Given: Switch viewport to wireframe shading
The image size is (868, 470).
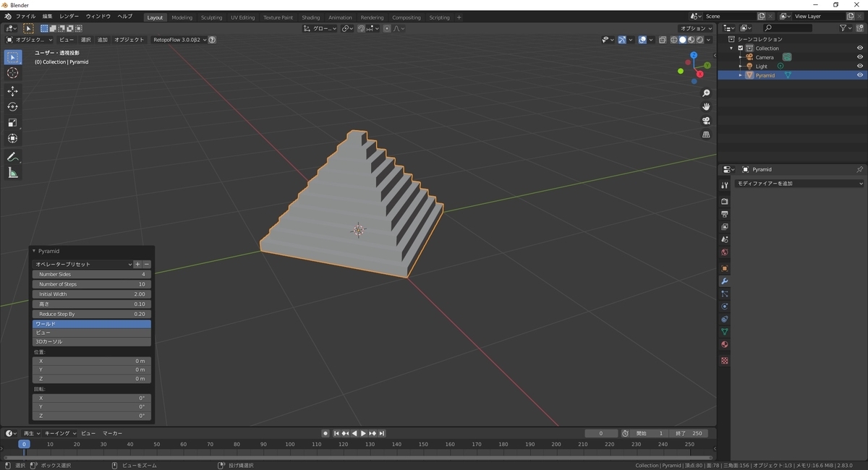Looking at the screenshot, I should point(674,40).
